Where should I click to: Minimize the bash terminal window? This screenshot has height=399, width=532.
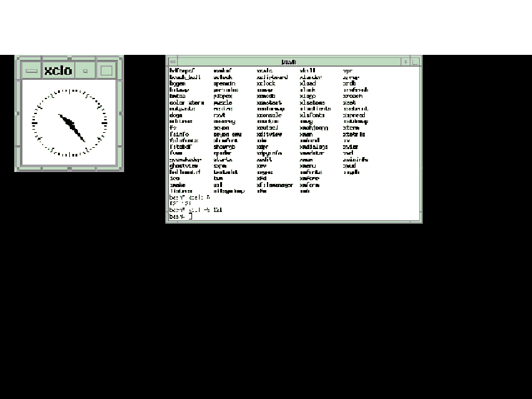pos(406,62)
